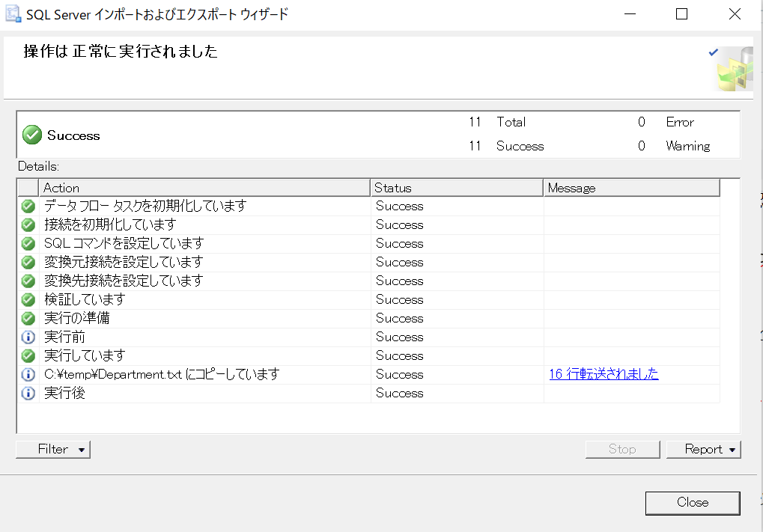Click the Action column header
The height and width of the screenshot is (532, 763).
(61, 188)
